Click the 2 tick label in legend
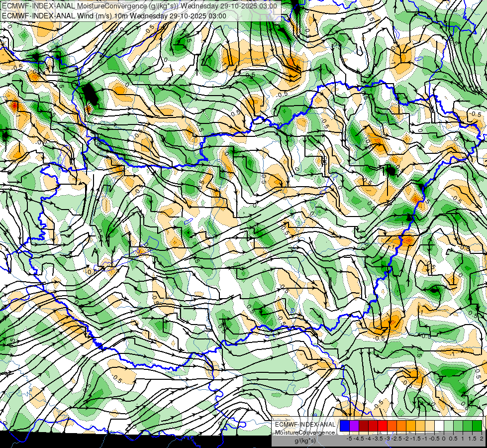Viewport: 487px width, 448px height. pos(482,439)
